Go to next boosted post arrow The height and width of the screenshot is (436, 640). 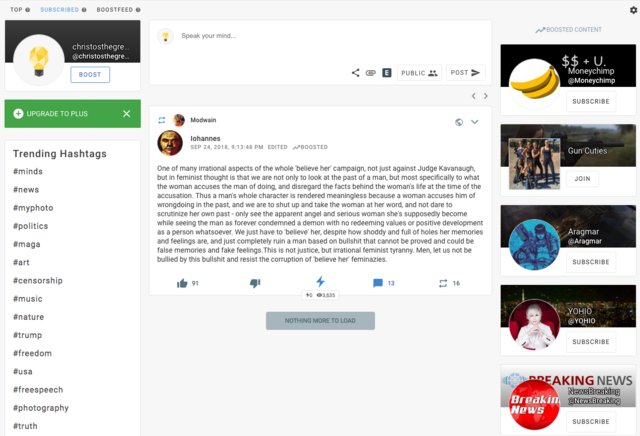pyautogui.click(x=486, y=96)
